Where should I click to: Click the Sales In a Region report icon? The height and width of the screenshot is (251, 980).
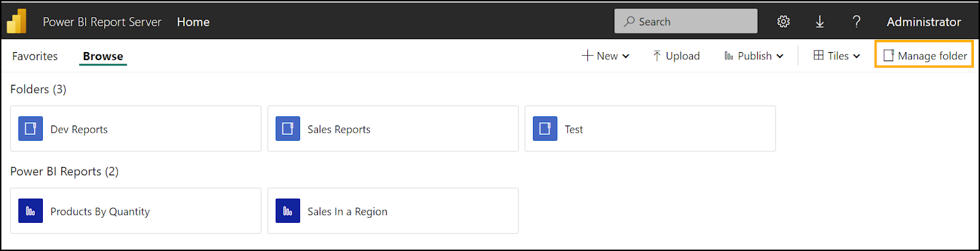pos(288,211)
